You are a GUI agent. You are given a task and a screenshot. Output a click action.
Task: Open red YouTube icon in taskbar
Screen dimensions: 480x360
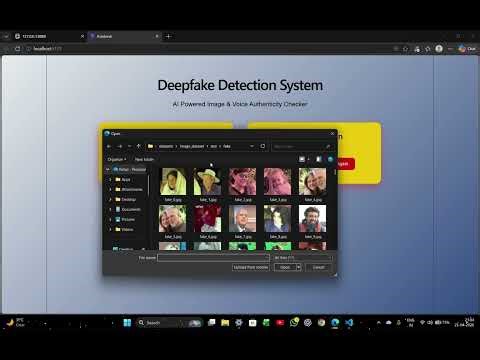click(280, 323)
